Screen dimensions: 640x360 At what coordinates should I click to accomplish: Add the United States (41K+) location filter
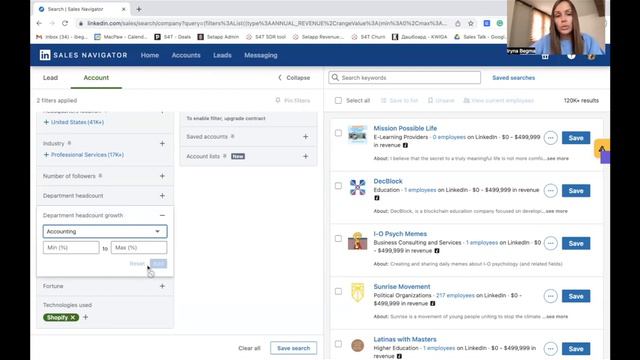[74, 122]
